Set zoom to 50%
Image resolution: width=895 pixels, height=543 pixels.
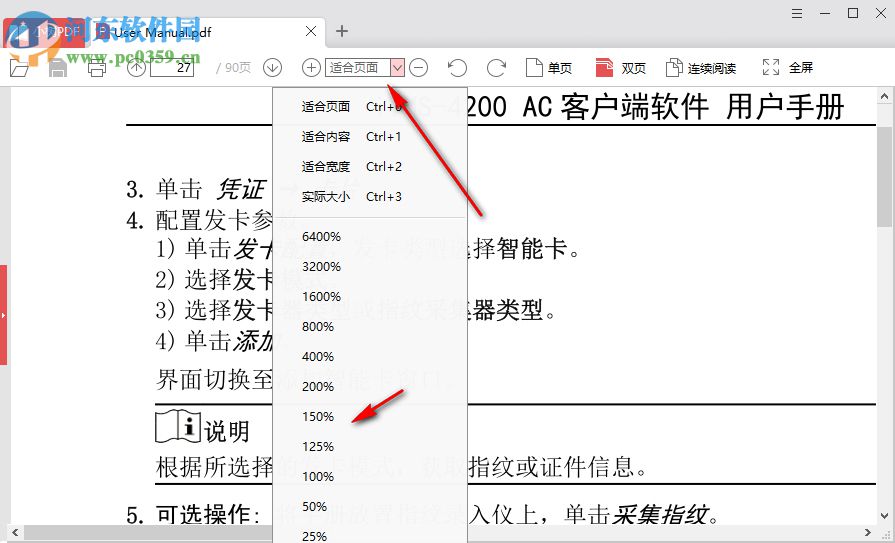[370, 506]
